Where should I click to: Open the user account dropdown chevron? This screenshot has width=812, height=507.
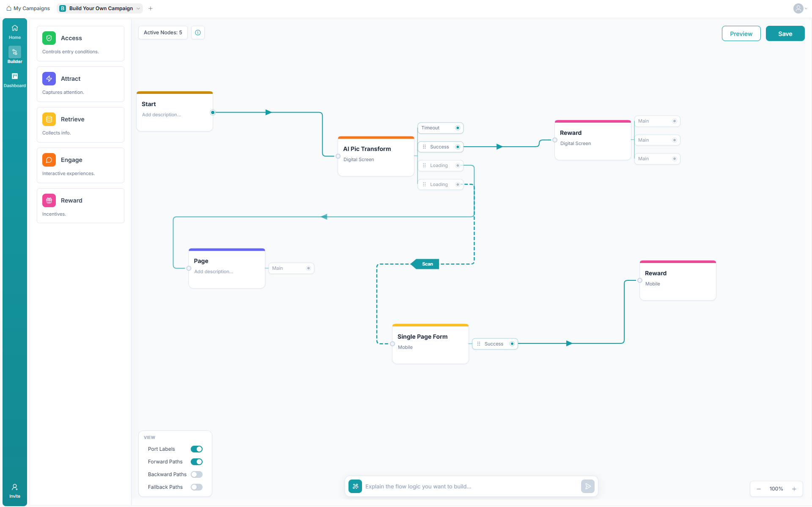806,8
